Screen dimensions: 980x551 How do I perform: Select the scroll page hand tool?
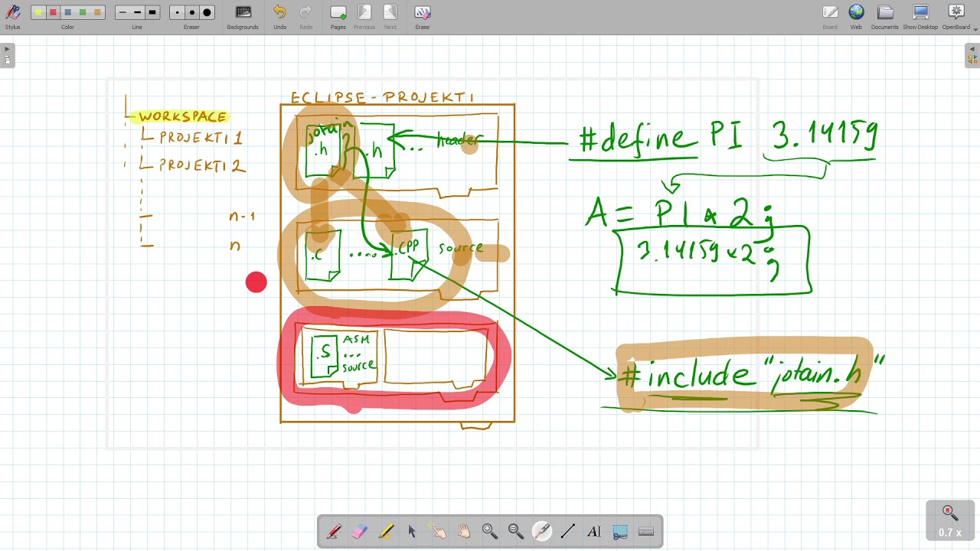pyautogui.click(x=464, y=531)
